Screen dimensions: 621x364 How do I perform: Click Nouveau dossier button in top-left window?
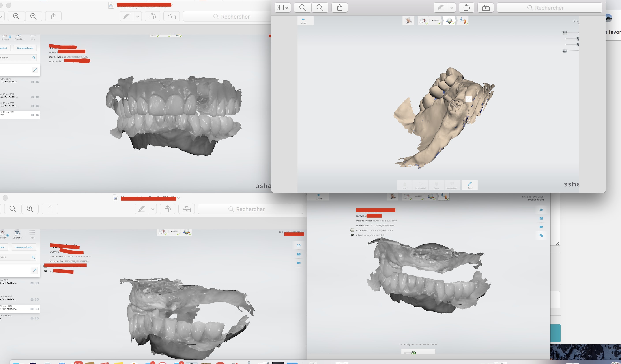coord(25,48)
